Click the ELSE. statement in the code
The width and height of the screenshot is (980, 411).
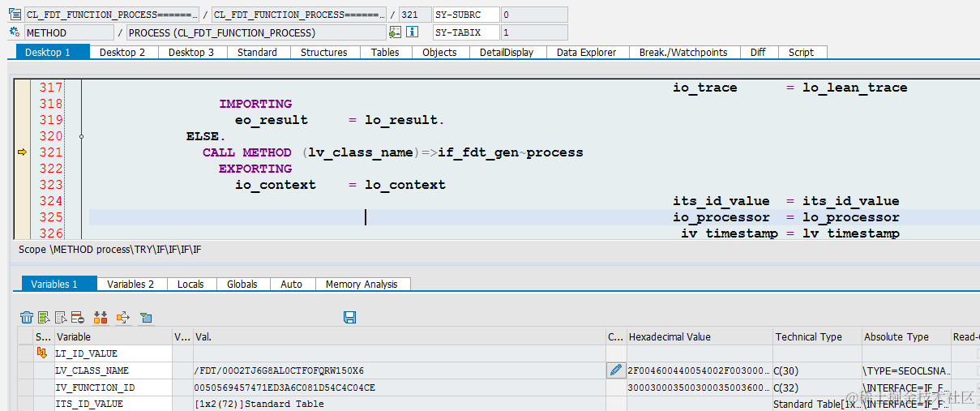(207, 136)
